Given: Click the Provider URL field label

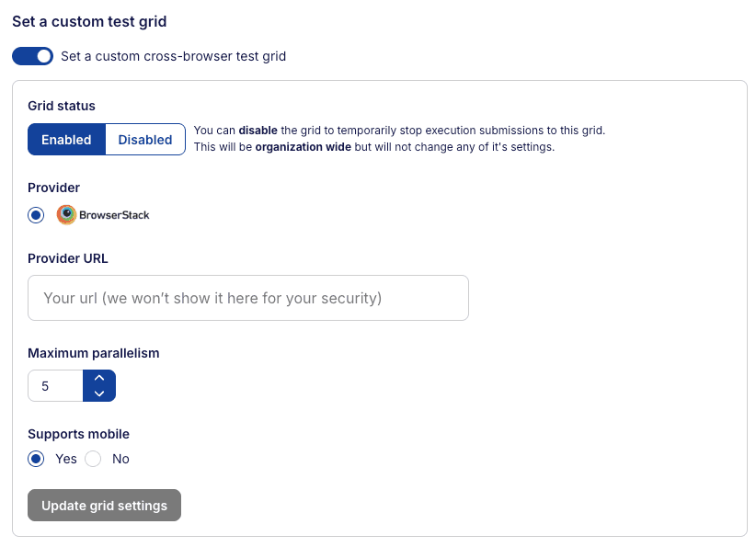Looking at the screenshot, I should click(68, 258).
